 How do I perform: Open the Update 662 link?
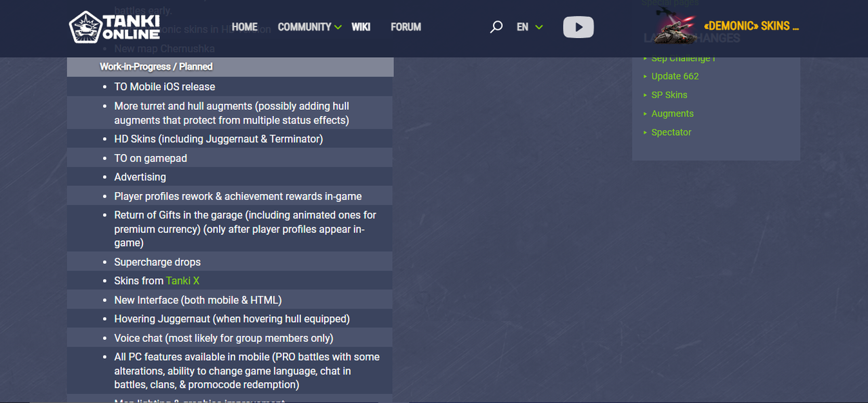675,77
